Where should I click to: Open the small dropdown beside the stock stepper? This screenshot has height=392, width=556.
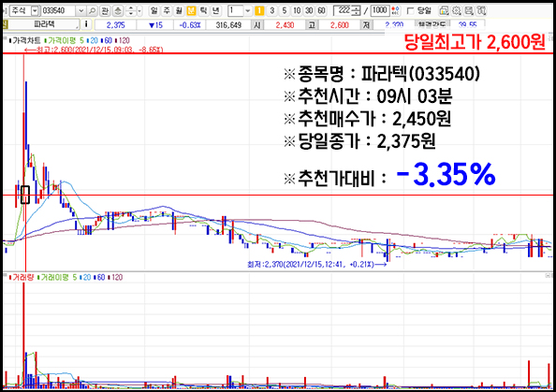point(139,10)
